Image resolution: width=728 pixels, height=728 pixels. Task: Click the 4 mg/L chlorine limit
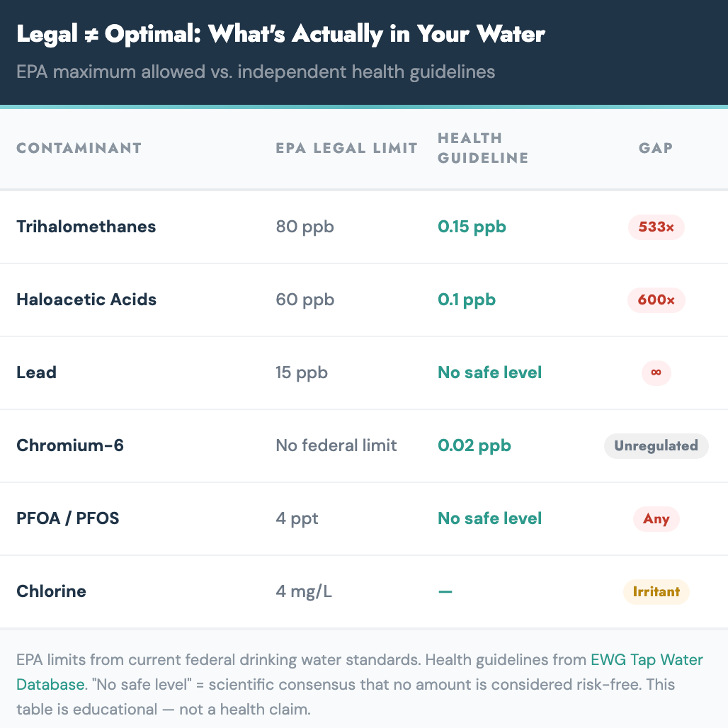point(304,591)
